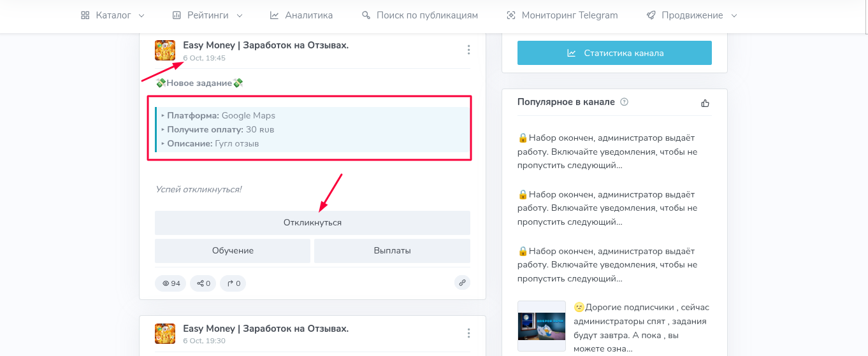Click the help icon next to Популярное в канале

point(624,102)
